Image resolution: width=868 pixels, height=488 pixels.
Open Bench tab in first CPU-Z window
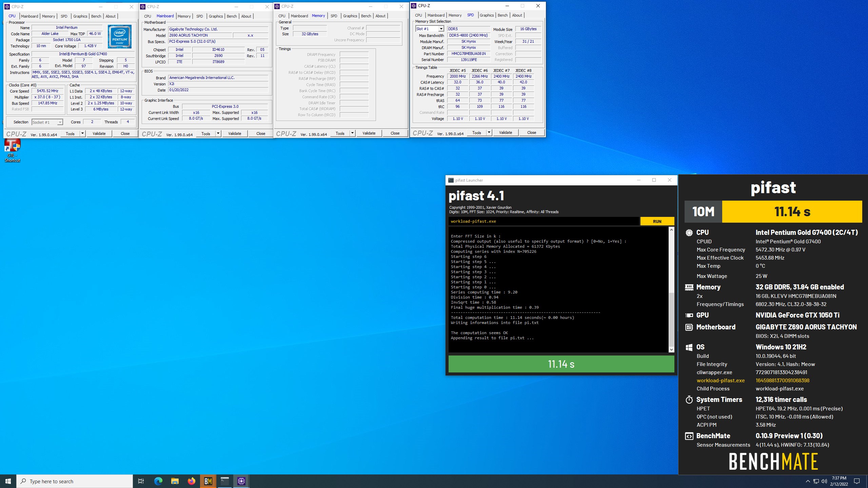click(x=96, y=16)
